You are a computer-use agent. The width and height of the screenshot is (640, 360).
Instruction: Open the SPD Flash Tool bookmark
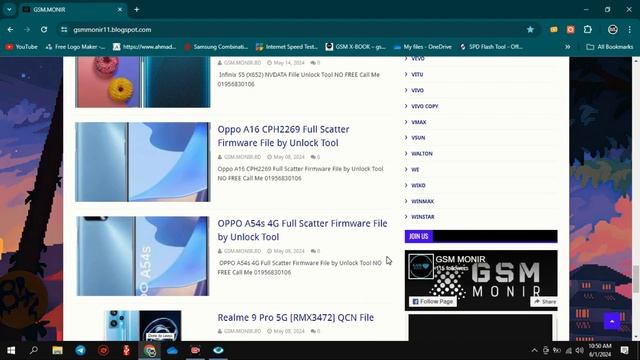coord(491,47)
